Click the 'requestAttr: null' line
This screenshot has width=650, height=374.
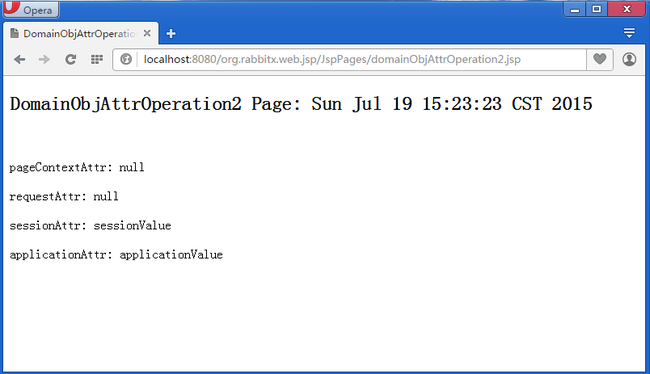click(x=64, y=197)
